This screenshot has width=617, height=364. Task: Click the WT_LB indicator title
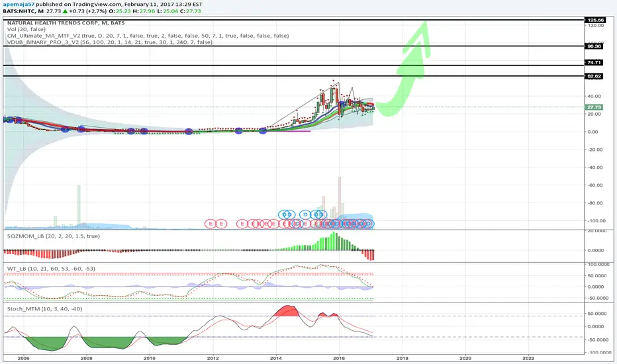tap(51, 269)
